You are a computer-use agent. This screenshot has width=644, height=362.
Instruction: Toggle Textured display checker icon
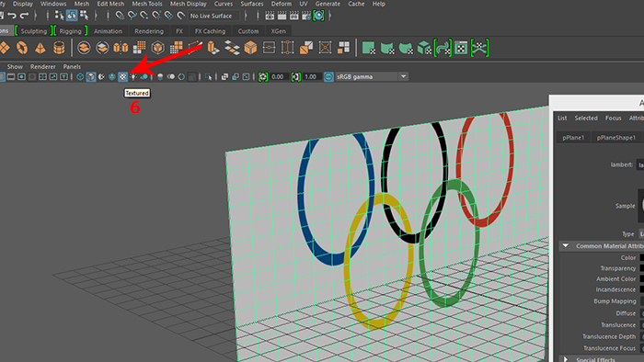(122, 76)
